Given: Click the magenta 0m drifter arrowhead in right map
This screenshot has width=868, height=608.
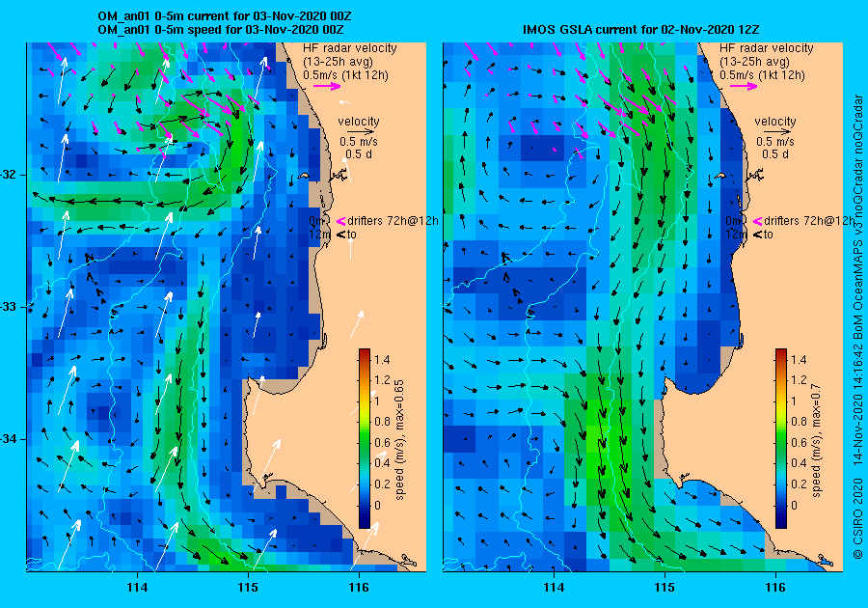Looking at the screenshot, I should [x=757, y=221].
